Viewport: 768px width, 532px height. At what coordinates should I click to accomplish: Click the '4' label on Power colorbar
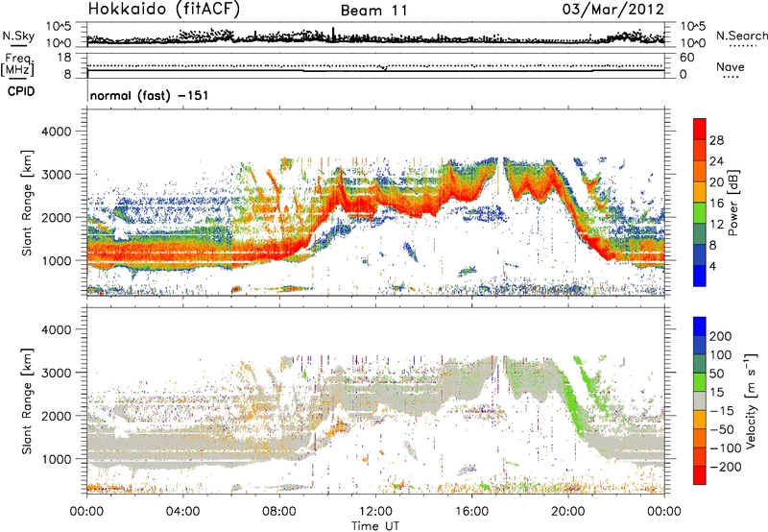[713, 267]
